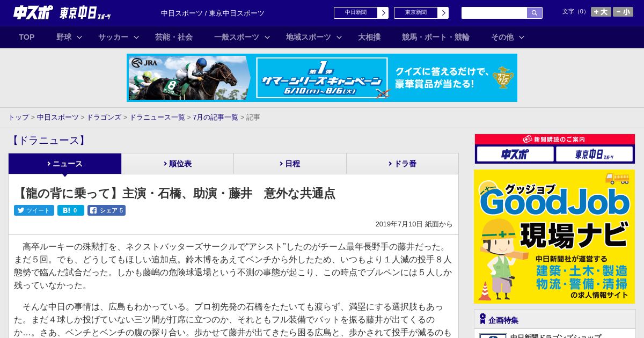Go to TOP in the navigation bar
Viewport: 644px width, 338px height.
coord(27,37)
